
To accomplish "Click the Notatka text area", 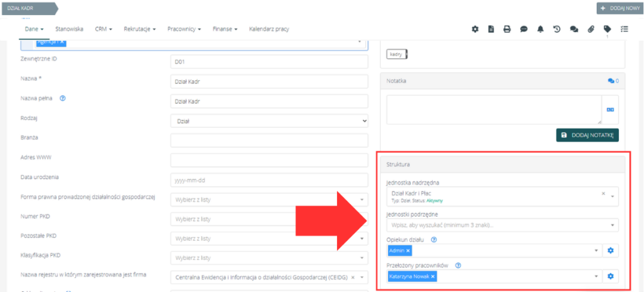I will 494,109.
